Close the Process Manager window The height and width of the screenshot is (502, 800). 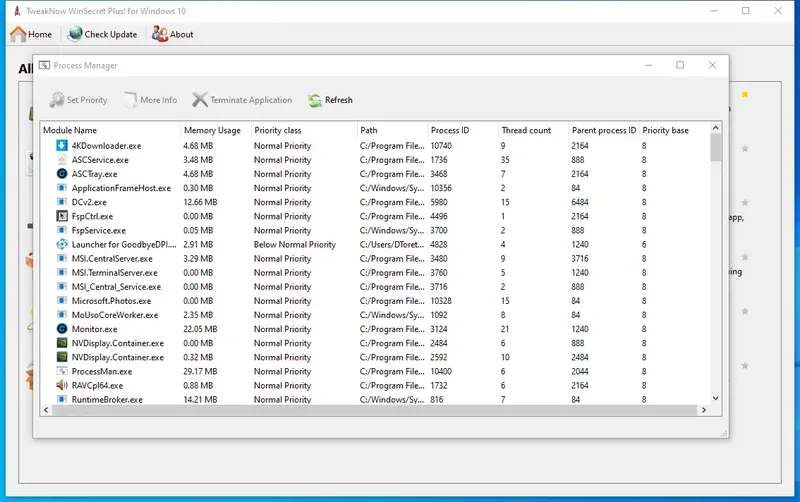(712, 65)
